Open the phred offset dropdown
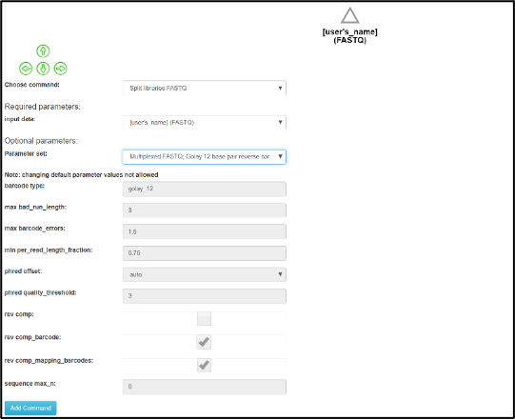The width and height of the screenshot is (515, 420). tap(205, 274)
